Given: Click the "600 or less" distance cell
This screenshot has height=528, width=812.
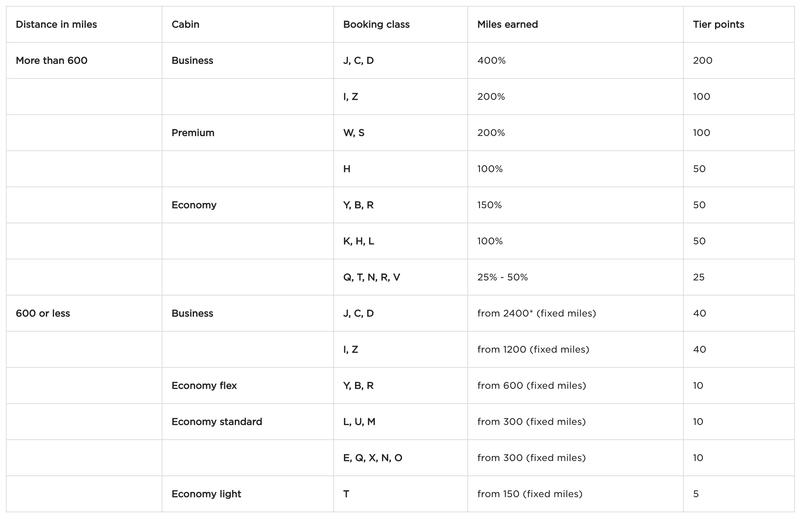Looking at the screenshot, I should 43,314.
